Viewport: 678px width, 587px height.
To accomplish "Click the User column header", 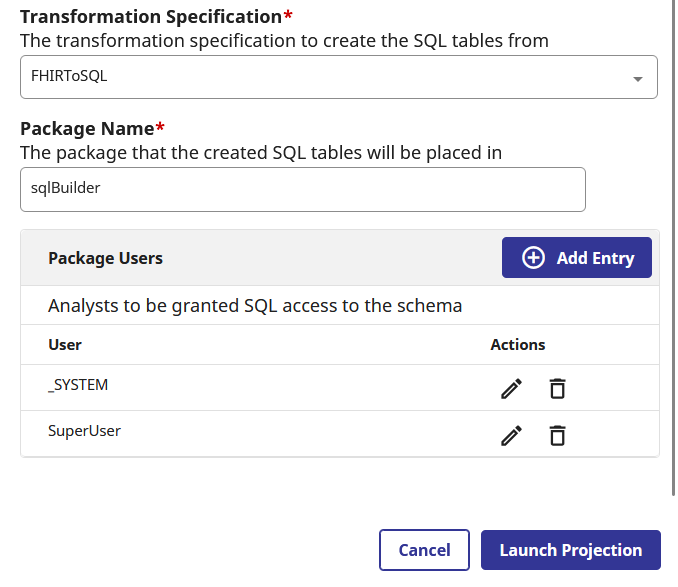I will click(x=65, y=344).
